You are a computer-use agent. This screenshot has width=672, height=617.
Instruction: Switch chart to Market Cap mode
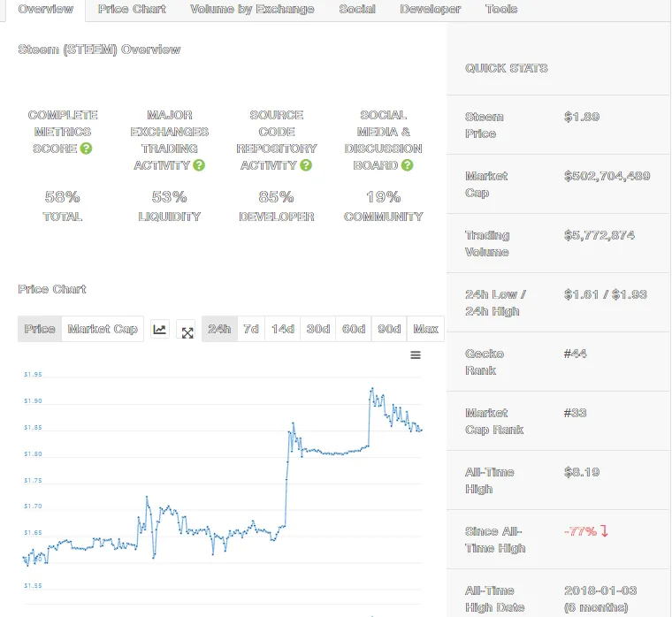pyautogui.click(x=103, y=329)
